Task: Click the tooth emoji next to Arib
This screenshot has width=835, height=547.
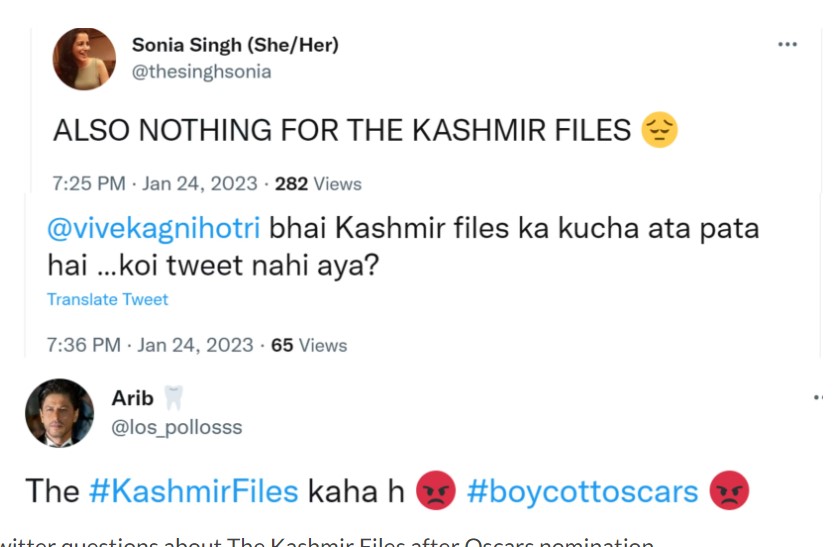Action: pos(174,398)
